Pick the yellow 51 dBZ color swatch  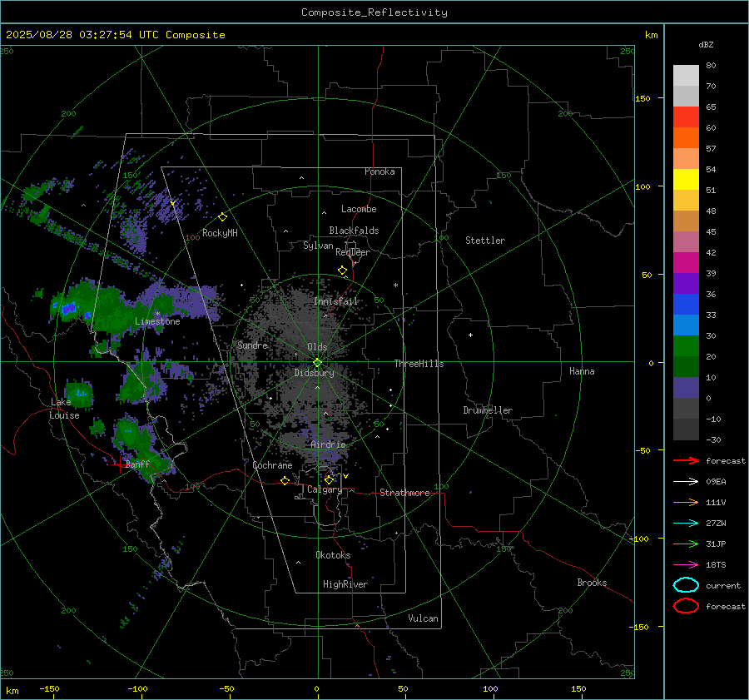pyautogui.click(x=686, y=180)
